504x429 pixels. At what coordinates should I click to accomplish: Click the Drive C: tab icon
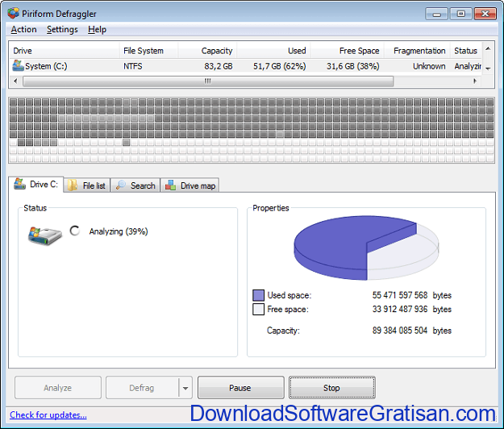(x=19, y=184)
